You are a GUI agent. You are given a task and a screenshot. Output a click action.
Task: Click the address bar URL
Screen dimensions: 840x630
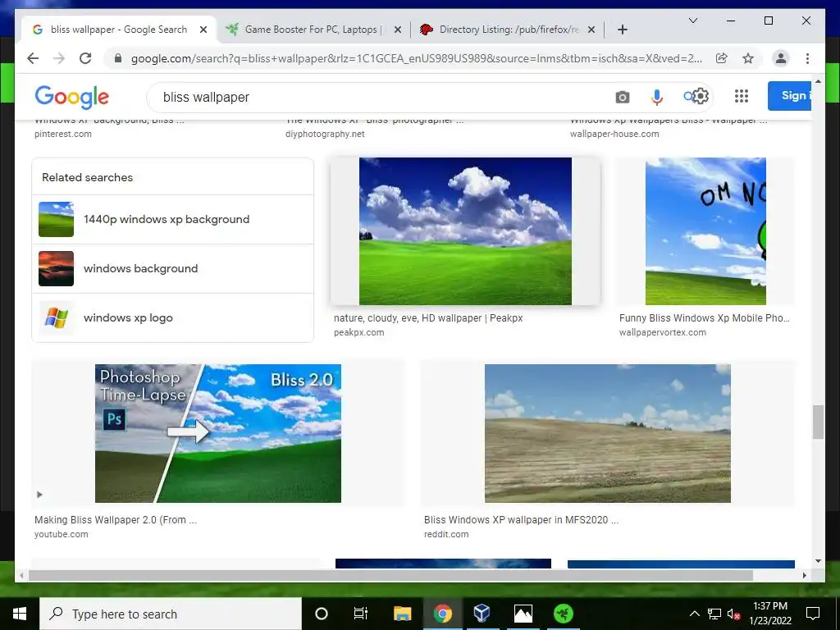416,58
